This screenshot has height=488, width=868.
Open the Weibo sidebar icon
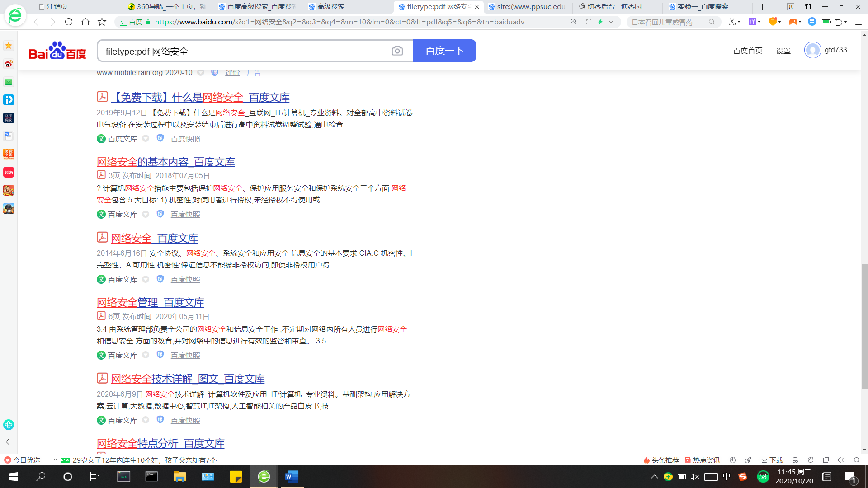[9, 64]
